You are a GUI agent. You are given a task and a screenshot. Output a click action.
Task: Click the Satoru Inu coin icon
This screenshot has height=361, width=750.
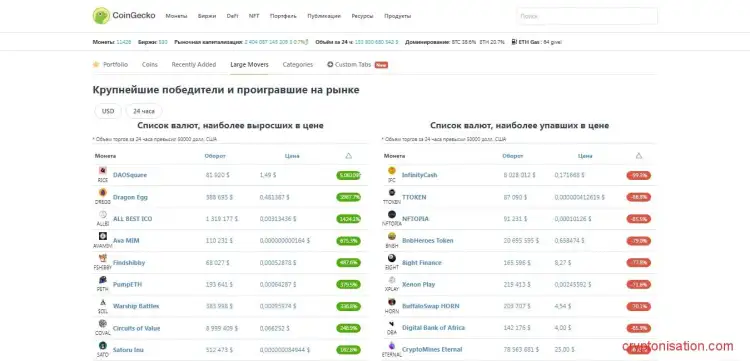click(x=102, y=345)
